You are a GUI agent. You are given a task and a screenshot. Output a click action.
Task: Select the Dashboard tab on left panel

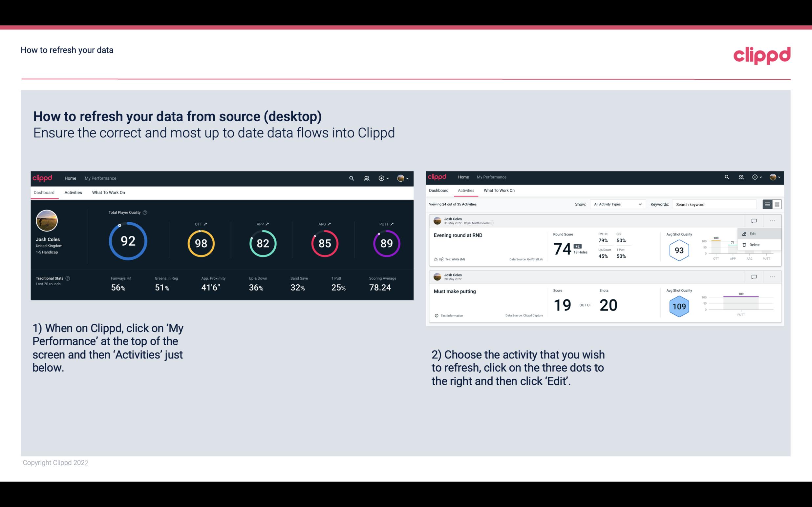tap(44, 192)
